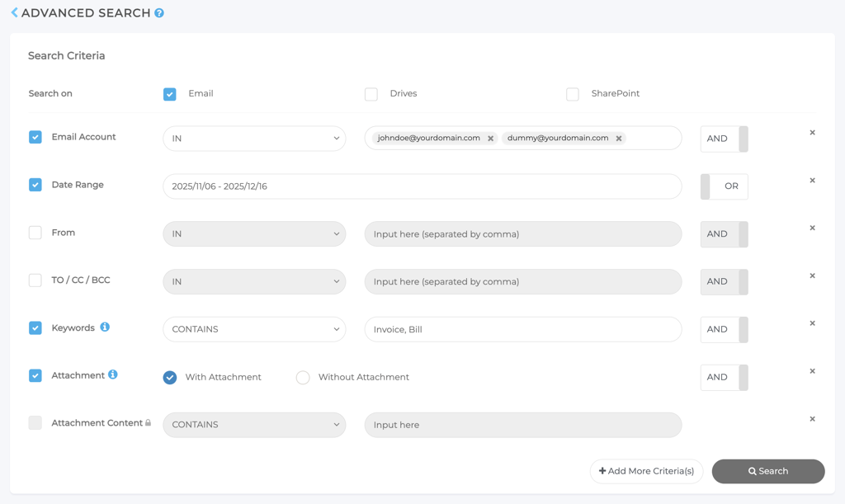Remove johndoe@yourdomain.com from Email Account
Viewport: 845px width, 504px height.
pos(490,139)
